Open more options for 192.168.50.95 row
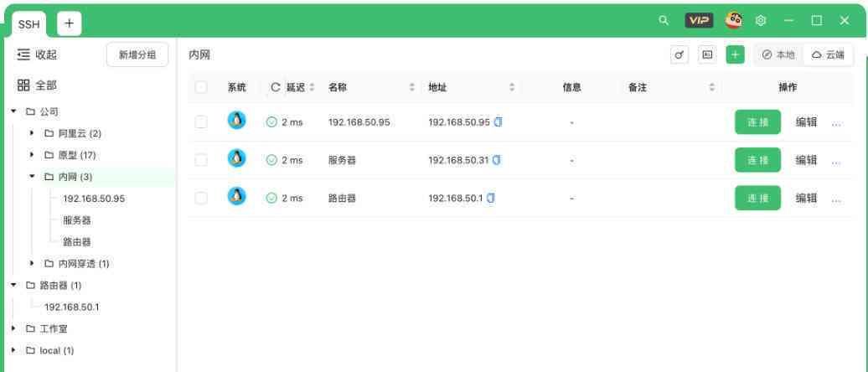 pos(836,123)
